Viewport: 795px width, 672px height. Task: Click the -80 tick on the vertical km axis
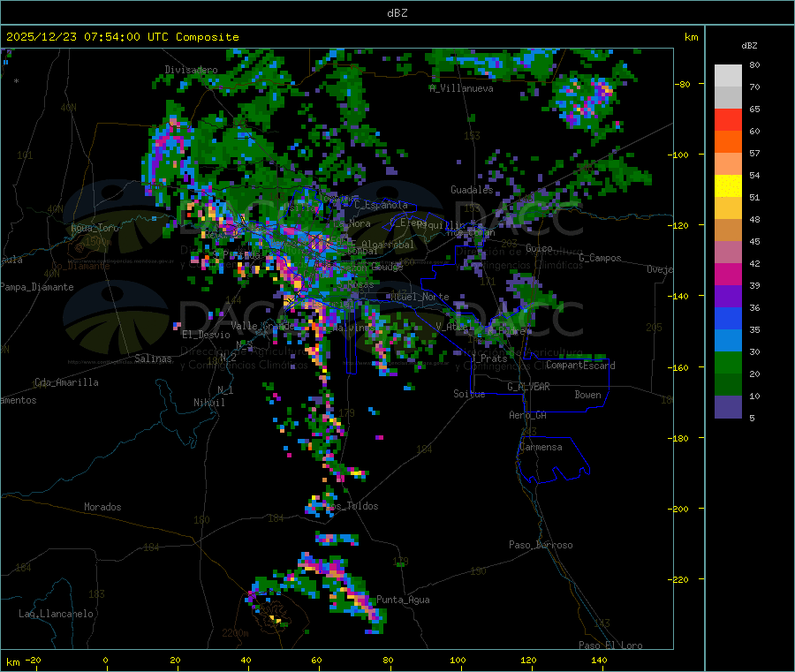click(x=682, y=84)
